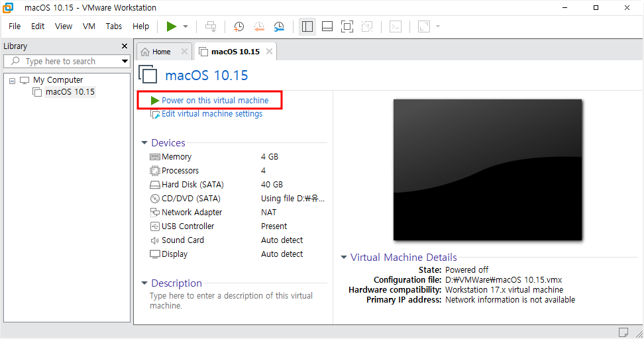The image size is (644, 339).
Task: Enter full screen mode icon
Action: [347, 26]
